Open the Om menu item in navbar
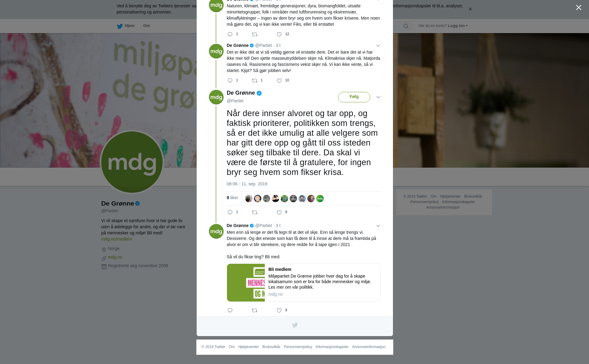Viewport: 589px width, 364px height. pos(146,26)
